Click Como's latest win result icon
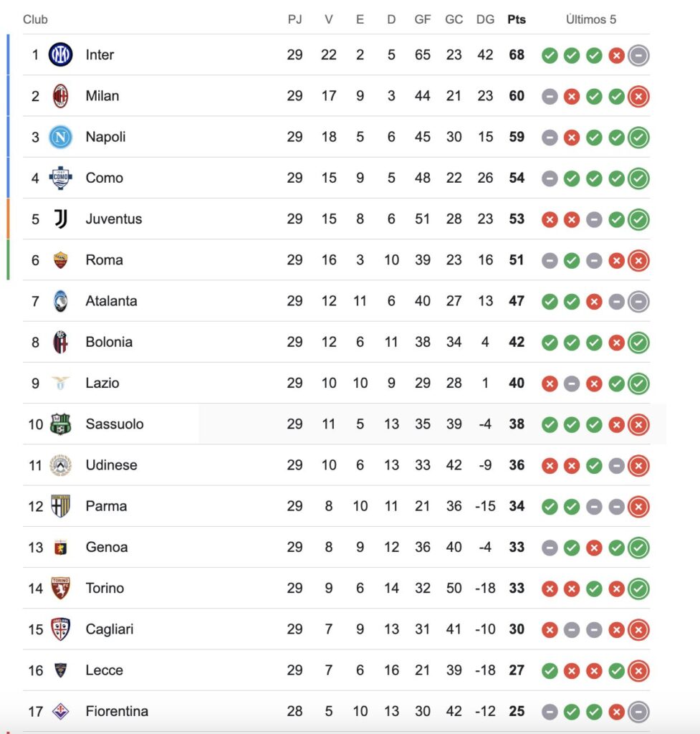Screen dimensions: 700x734 coord(638,178)
